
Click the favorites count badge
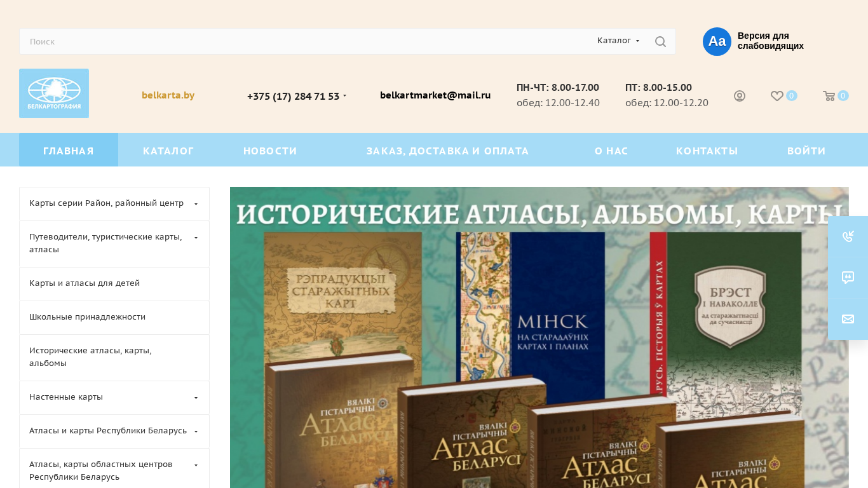[791, 96]
